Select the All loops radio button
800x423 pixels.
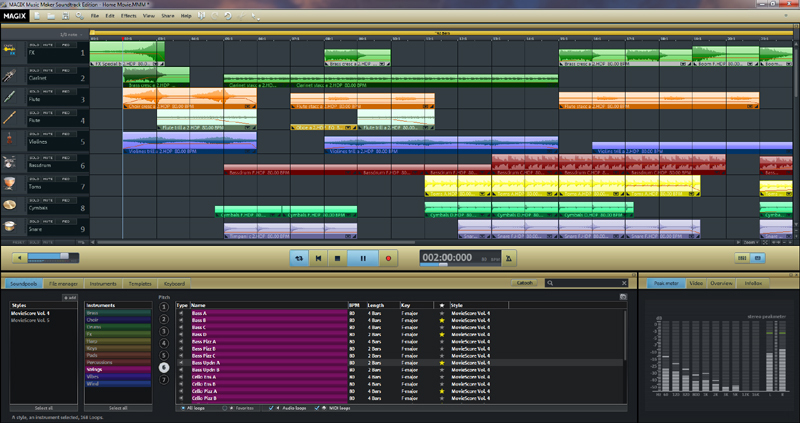(x=183, y=408)
